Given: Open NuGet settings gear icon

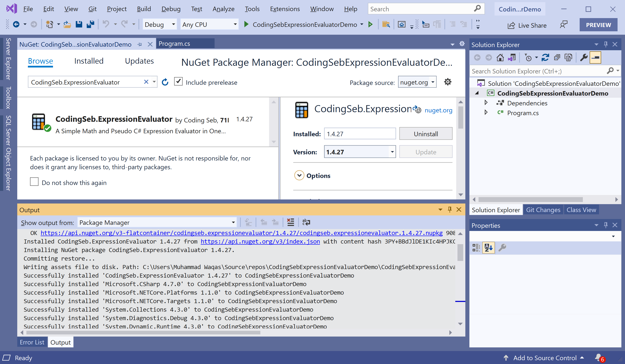Looking at the screenshot, I should coord(447,82).
